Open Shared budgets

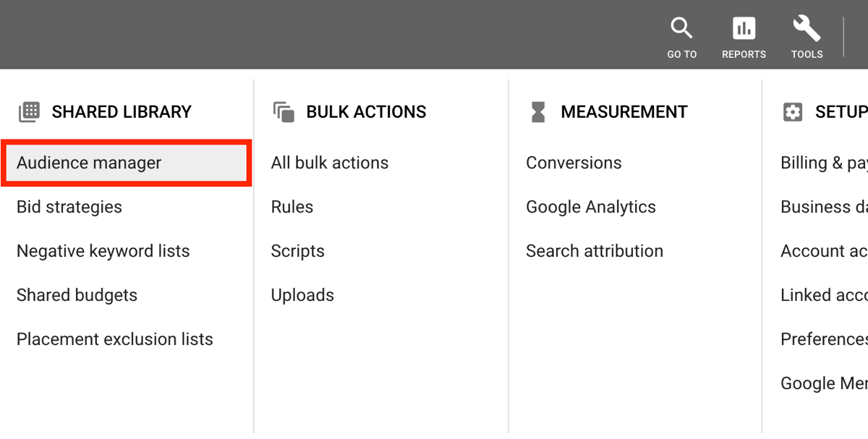pos(77,295)
